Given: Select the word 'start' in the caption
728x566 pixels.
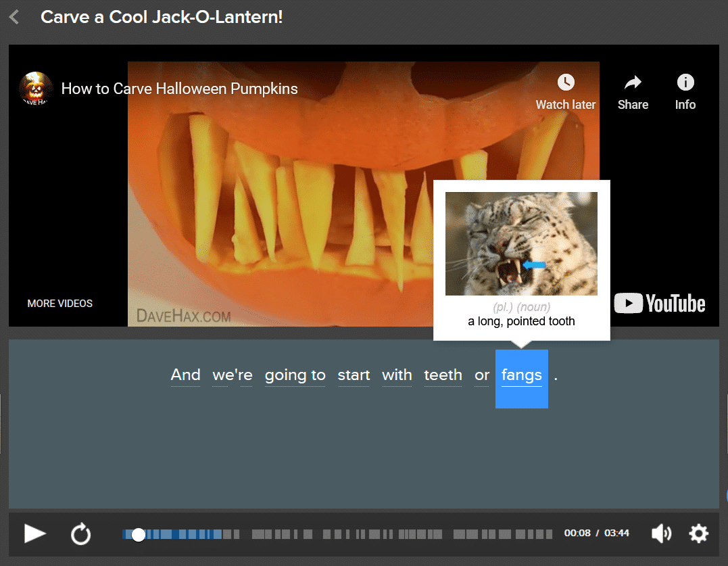Looking at the screenshot, I should click(354, 375).
